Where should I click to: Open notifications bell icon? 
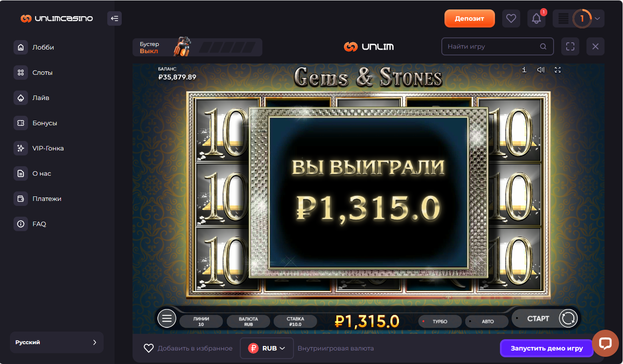(x=536, y=18)
